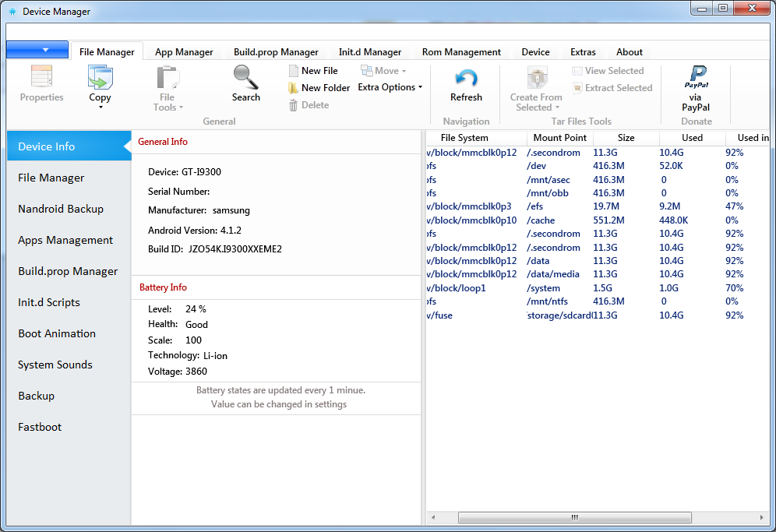The height and width of the screenshot is (532, 776).
Task: Open the Search magnifier tool
Action: 245,77
